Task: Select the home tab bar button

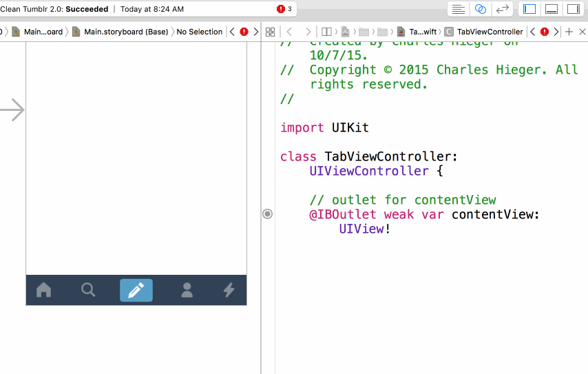Action: [x=44, y=290]
